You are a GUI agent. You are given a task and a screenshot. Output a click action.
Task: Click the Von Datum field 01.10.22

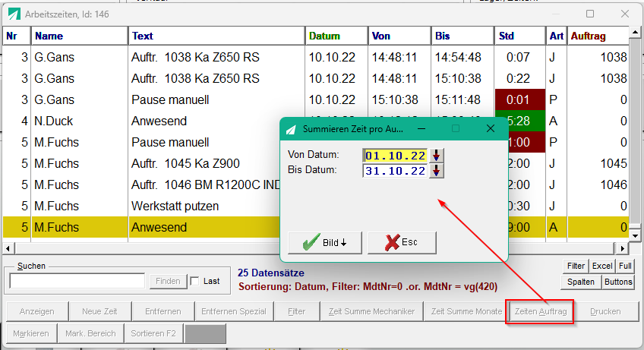pos(395,156)
